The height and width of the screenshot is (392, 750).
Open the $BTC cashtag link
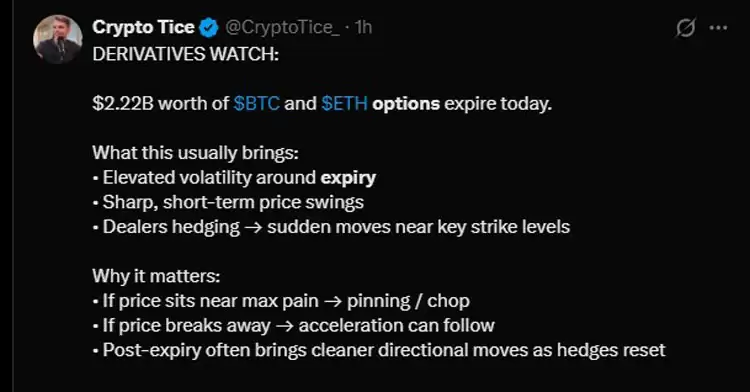point(256,103)
